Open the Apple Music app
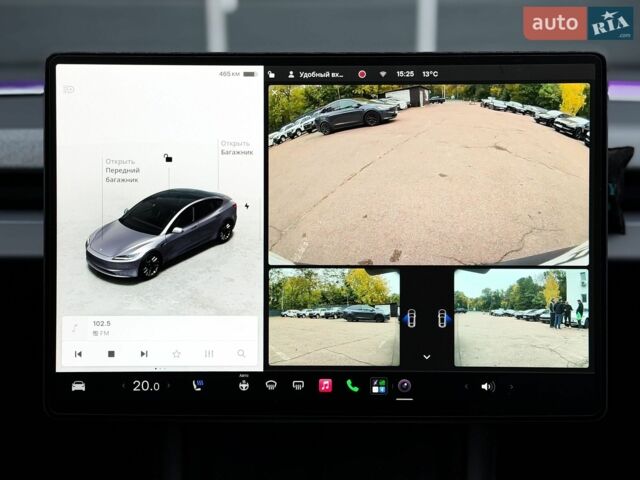 (x=325, y=385)
